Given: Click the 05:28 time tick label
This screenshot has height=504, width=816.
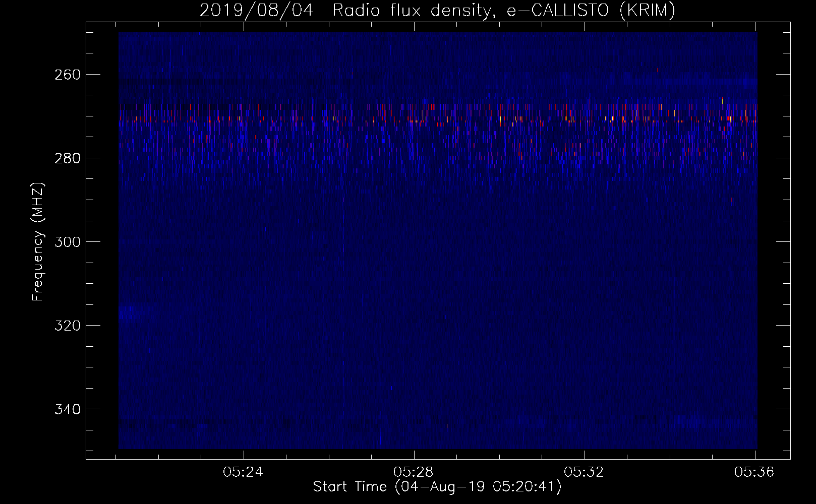Looking at the screenshot, I should 414,472.
